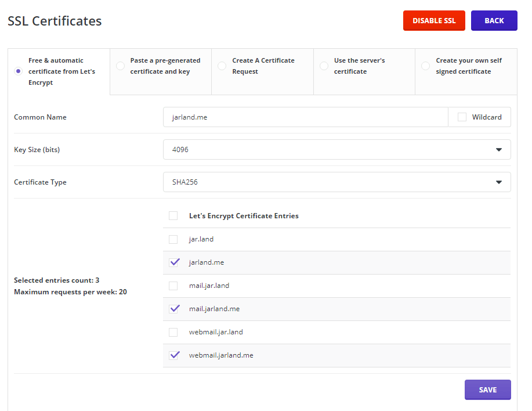Uncheck the jarland.me entry
The width and height of the screenshot is (532, 411).
pos(173,262)
